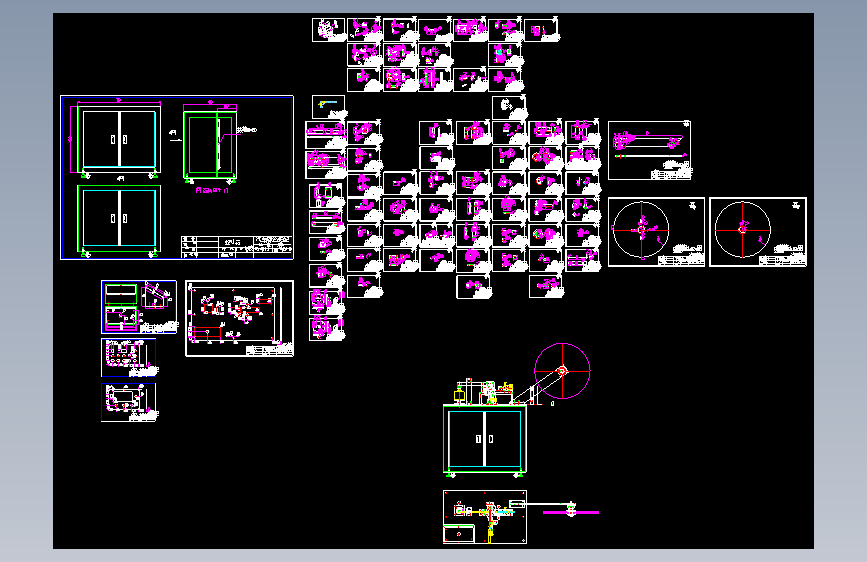Select the magenta reel circle with red crosshair
The image size is (867, 562).
point(562,371)
